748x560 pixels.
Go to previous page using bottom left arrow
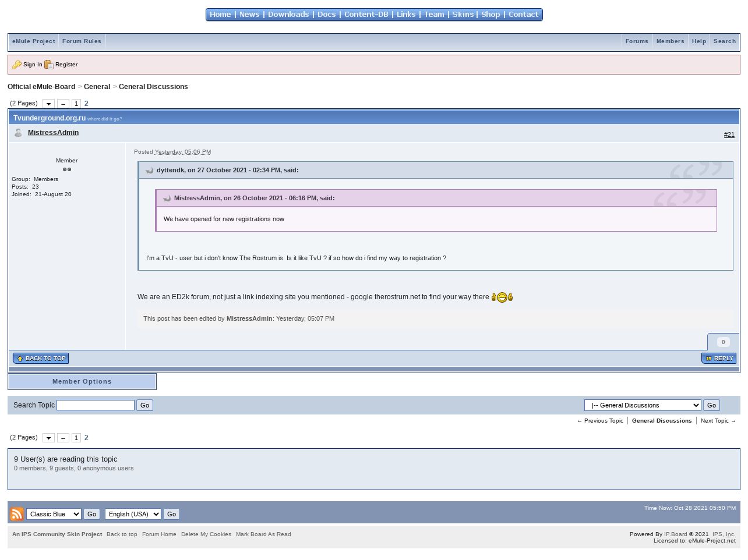(x=63, y=438)
